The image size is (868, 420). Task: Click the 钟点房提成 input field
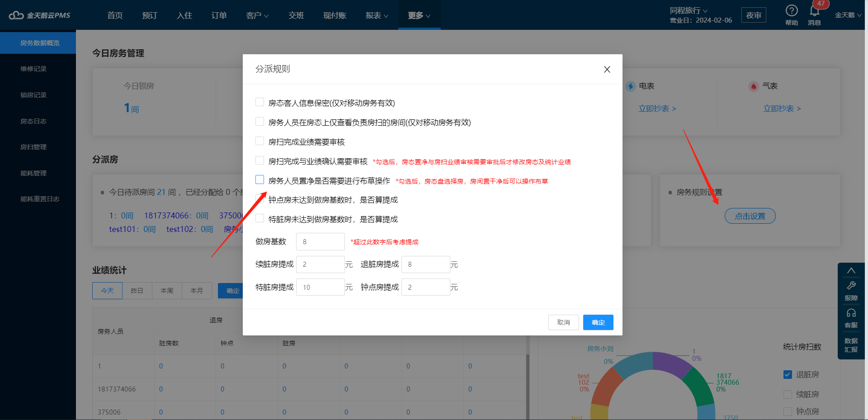tap(426, 287)
